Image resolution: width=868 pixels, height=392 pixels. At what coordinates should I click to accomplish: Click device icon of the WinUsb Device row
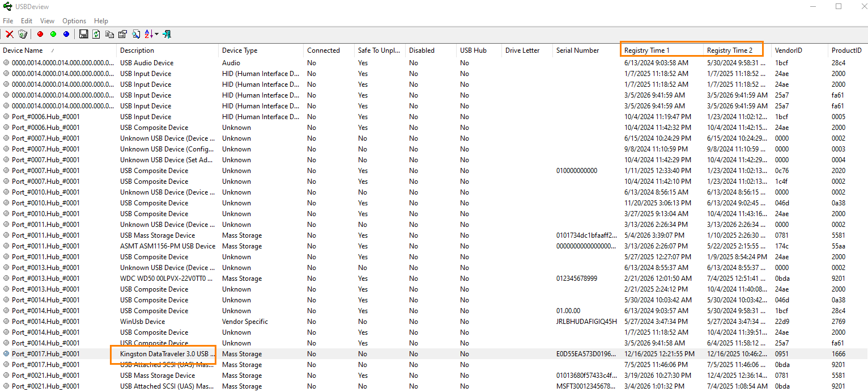click(6, 322)
